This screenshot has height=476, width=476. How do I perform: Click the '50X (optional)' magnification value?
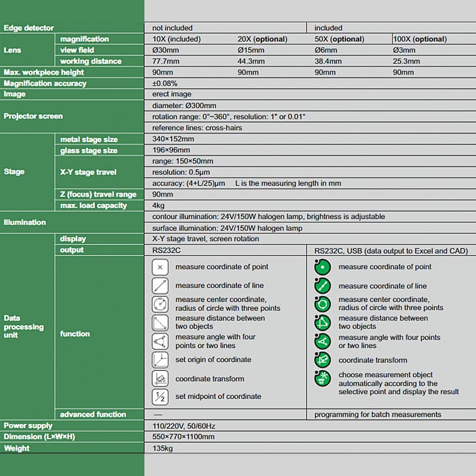click(x=340, y=39)
